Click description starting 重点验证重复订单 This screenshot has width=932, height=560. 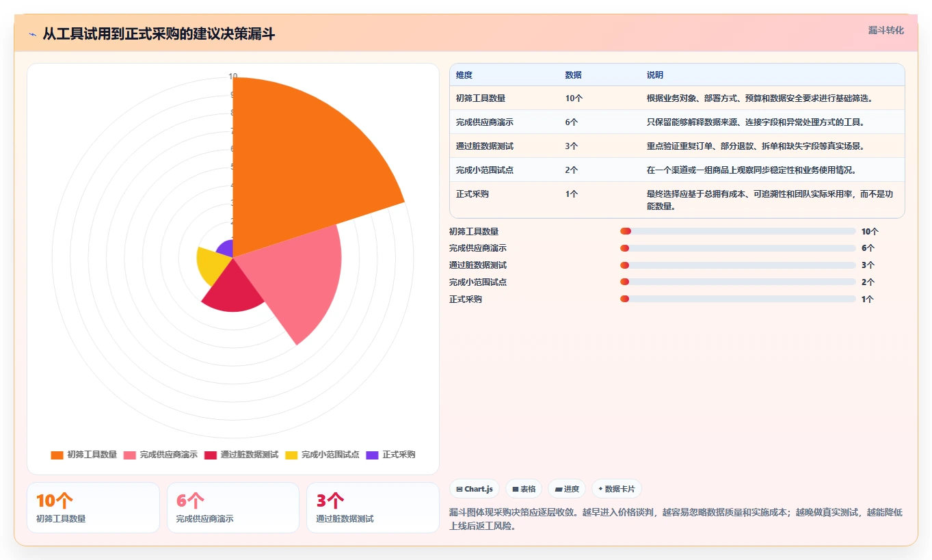[x=756, y=146]
